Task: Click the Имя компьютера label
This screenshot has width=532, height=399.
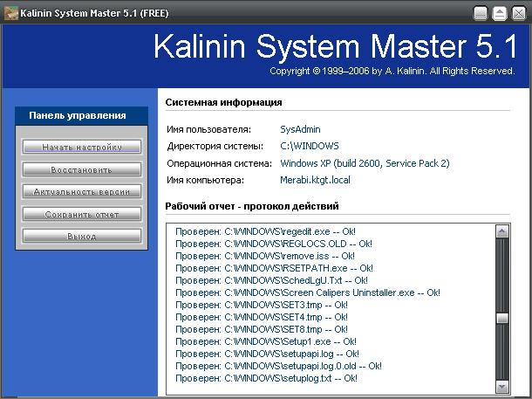Action: pyautogui.click(x=205, y=180)
